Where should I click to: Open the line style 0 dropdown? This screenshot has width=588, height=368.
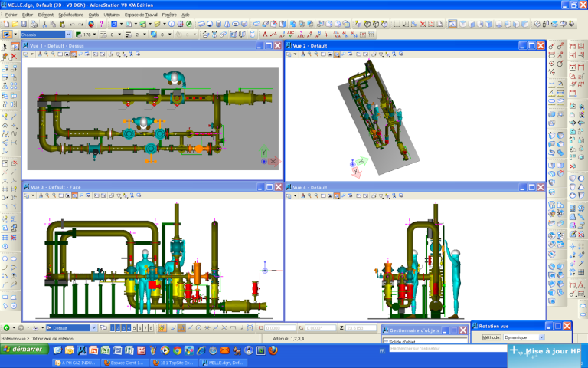click(119, 34)
